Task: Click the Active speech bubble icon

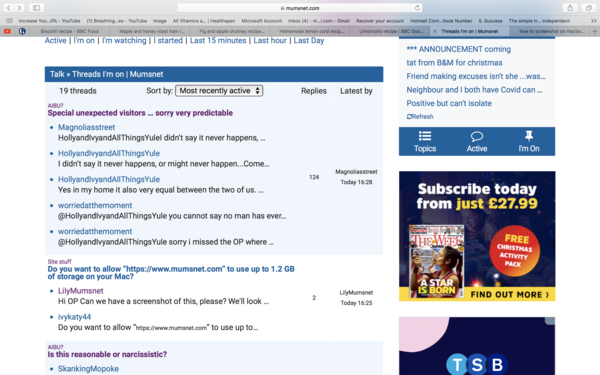Action: point(477,136)
